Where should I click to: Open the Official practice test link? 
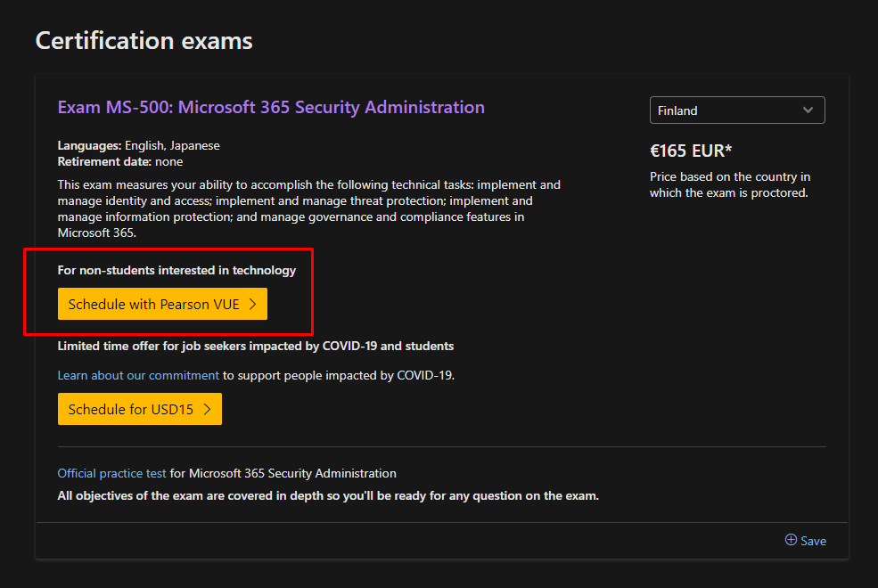click(x=111, y=473)
